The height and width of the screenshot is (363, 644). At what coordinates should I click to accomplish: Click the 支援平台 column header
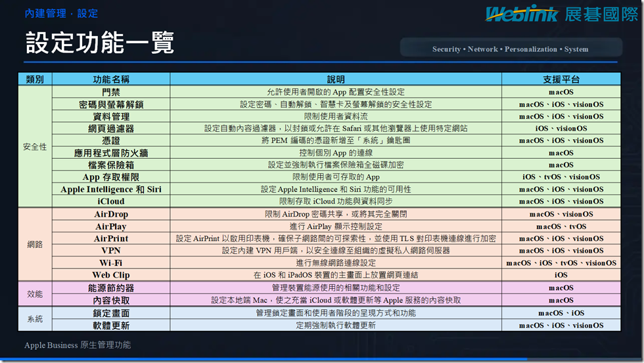pos(561,79)
